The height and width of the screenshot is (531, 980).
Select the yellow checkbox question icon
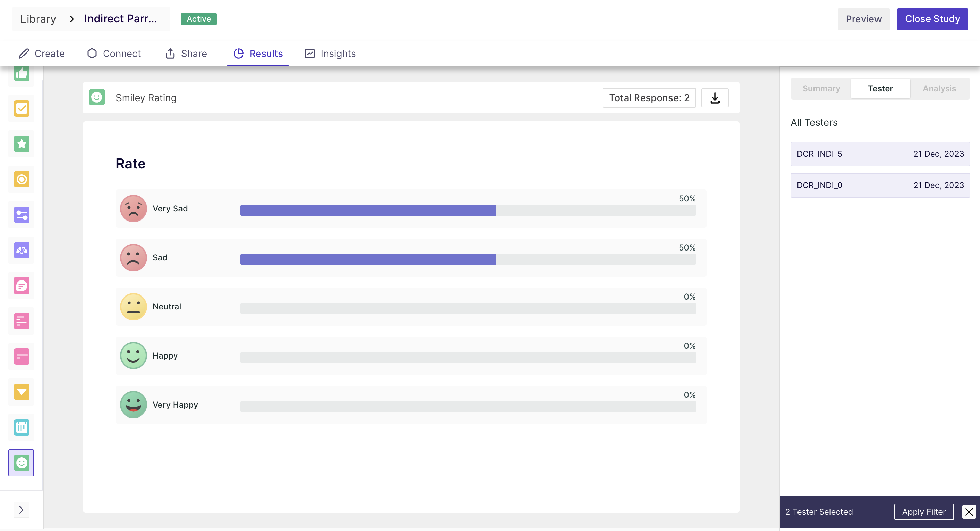coord(21,108)
